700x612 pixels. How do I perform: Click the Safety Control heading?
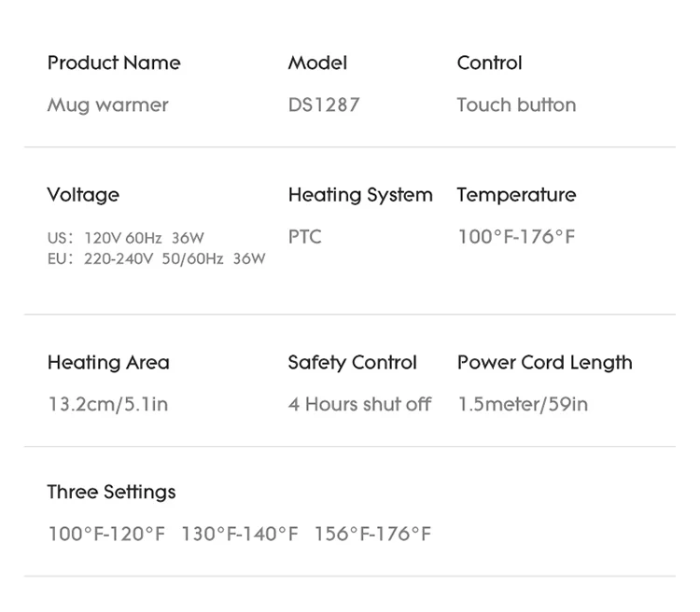[x=352, y=363]
